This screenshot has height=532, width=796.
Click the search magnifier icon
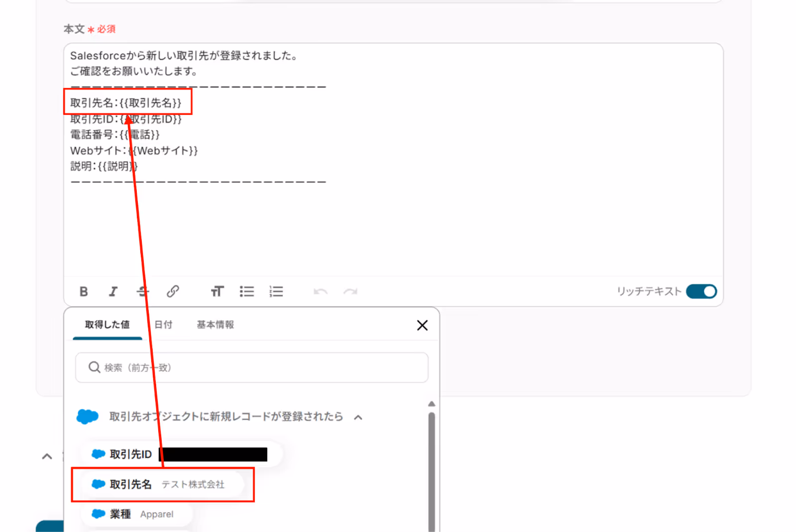tap(94, 367)
